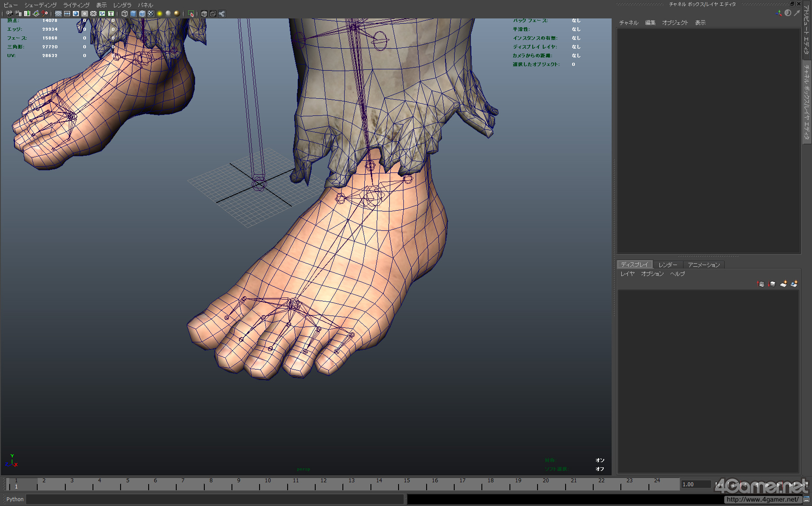Click the 2D pan/zoom icon
The image size is (812, 506).
click(45, 14)
